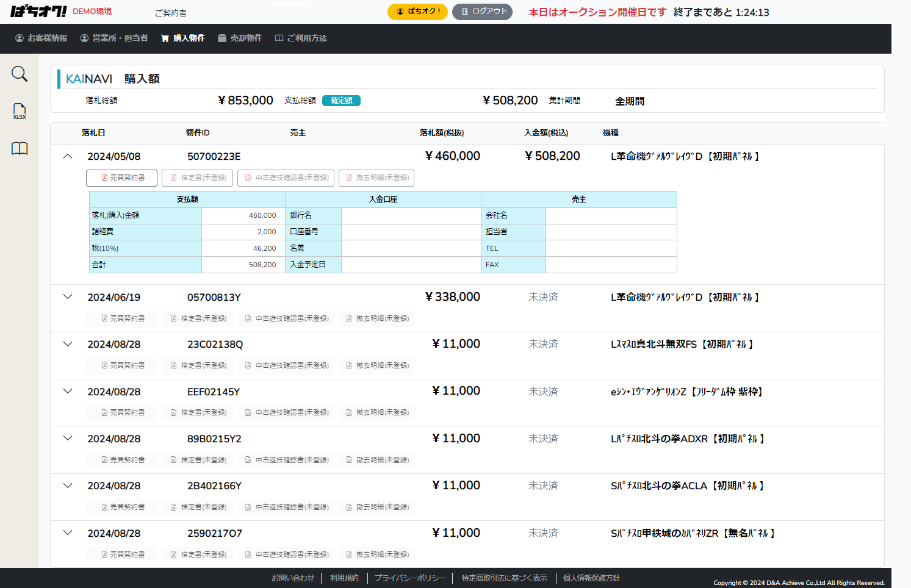Click total 落札総額 ¥853,000
Viewport: 911px width, 588px height.
(x=246, y=100)
